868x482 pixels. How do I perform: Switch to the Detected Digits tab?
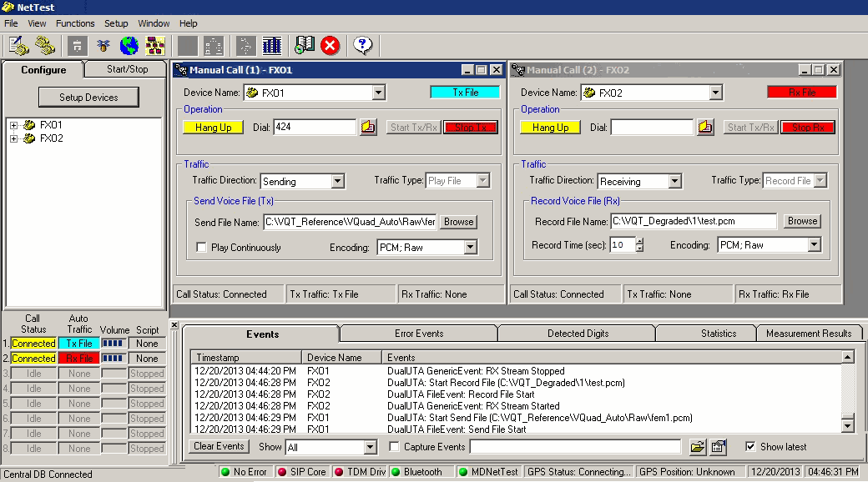point(578,334)
